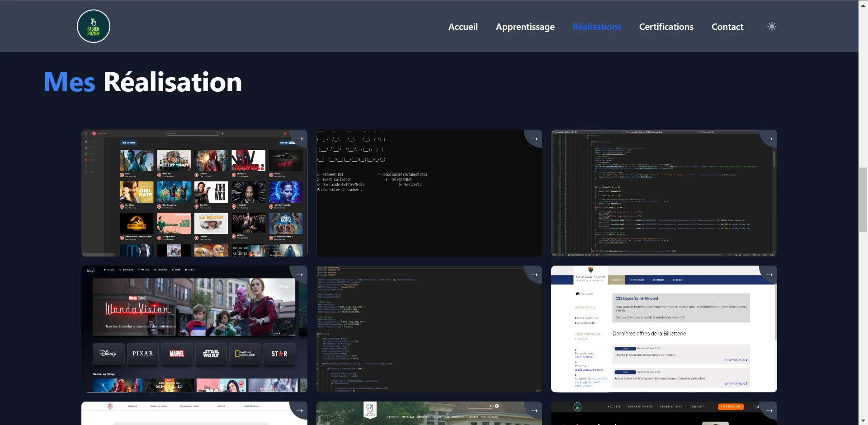868x425 pixels.
Task: Click arrow icon on CONNEXION portfolio card
Action: point(769,411)
